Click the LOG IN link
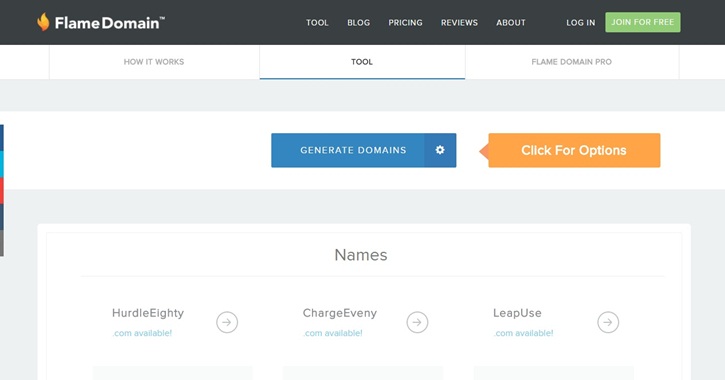 pos(581,23)
